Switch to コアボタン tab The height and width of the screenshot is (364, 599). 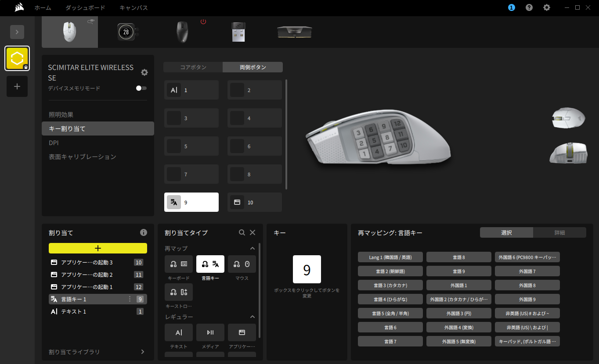pyautogui.click(x=193, y=67)
